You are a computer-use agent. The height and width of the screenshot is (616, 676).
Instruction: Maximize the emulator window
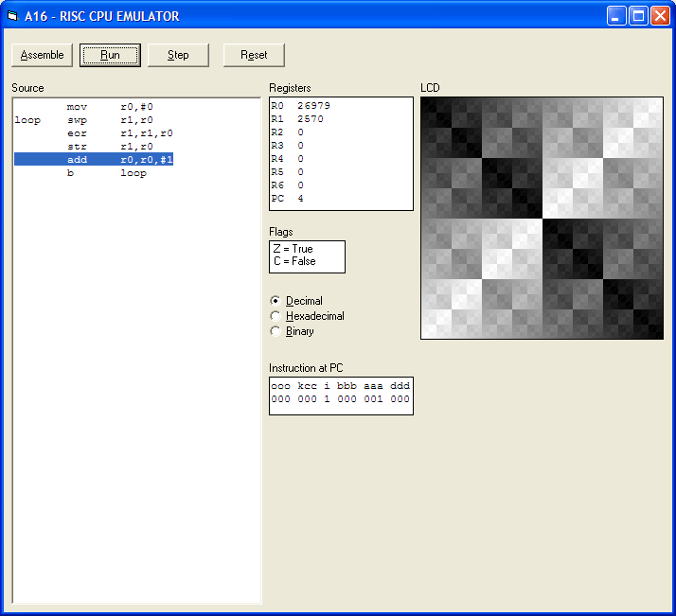[638, 16]
